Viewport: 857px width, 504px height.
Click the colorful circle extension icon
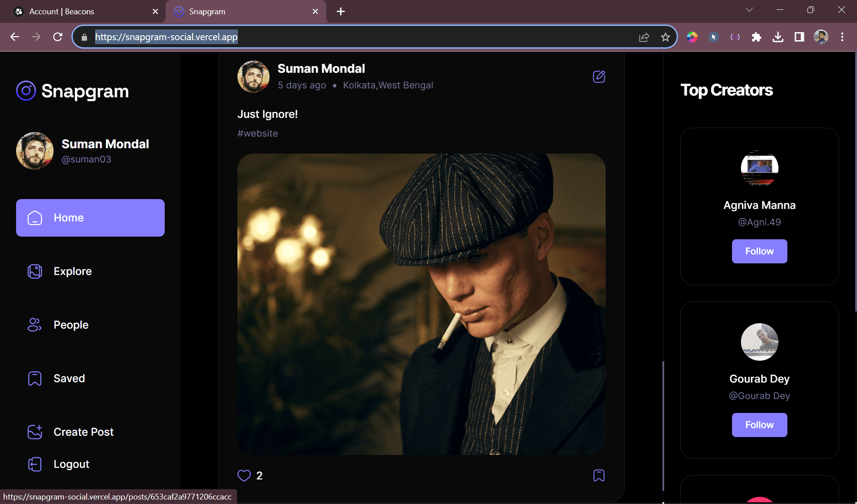[692, 37]
